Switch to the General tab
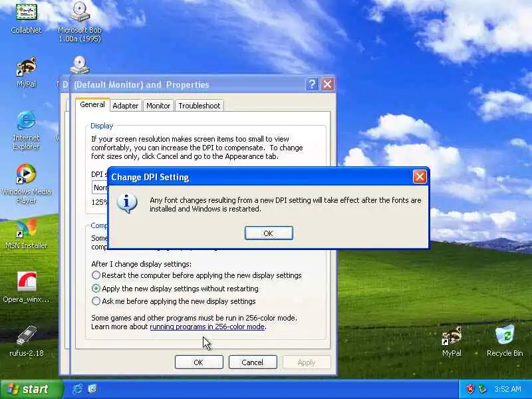 pyautogui.click(x=92, y=104)
